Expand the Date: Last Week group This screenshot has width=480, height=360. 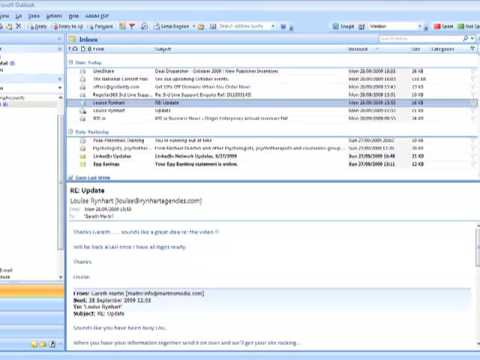(x=71, y=178)
